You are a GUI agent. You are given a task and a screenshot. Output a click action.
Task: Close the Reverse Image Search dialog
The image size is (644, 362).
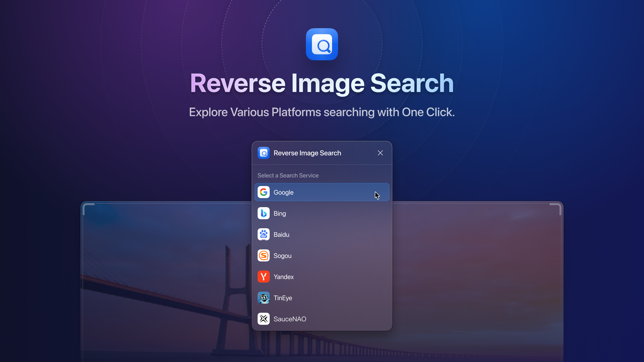click(380, 153)
